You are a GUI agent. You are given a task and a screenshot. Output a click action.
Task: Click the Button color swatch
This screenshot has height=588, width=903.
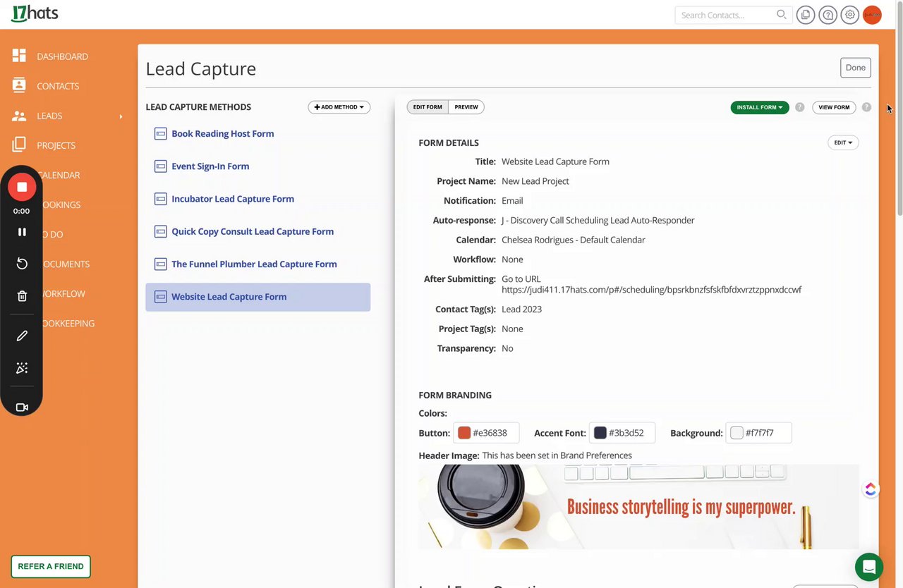(x=464, y=433)
